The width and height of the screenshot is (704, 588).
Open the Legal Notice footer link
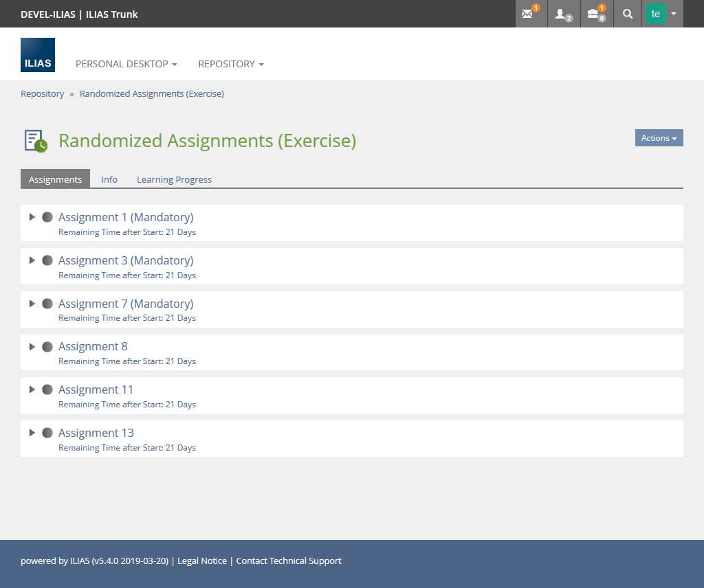(202, 561)
